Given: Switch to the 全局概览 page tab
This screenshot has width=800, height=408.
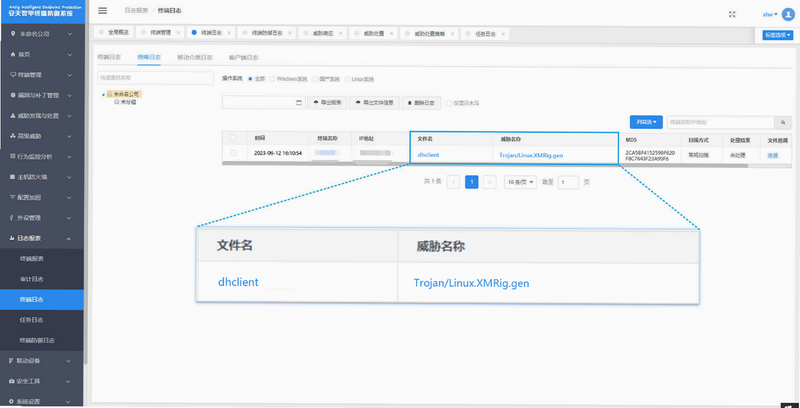Looking at the screenshot, I should click(114, 33).
